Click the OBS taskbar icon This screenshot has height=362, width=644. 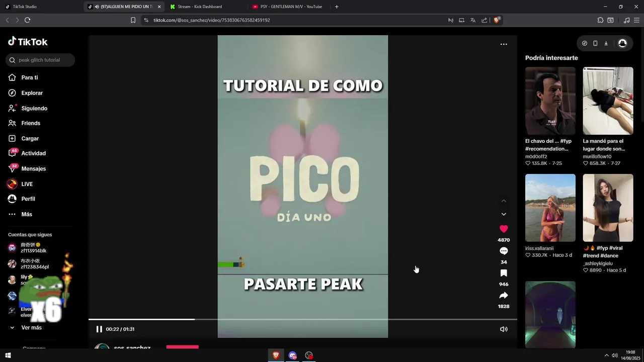(309, 355)
